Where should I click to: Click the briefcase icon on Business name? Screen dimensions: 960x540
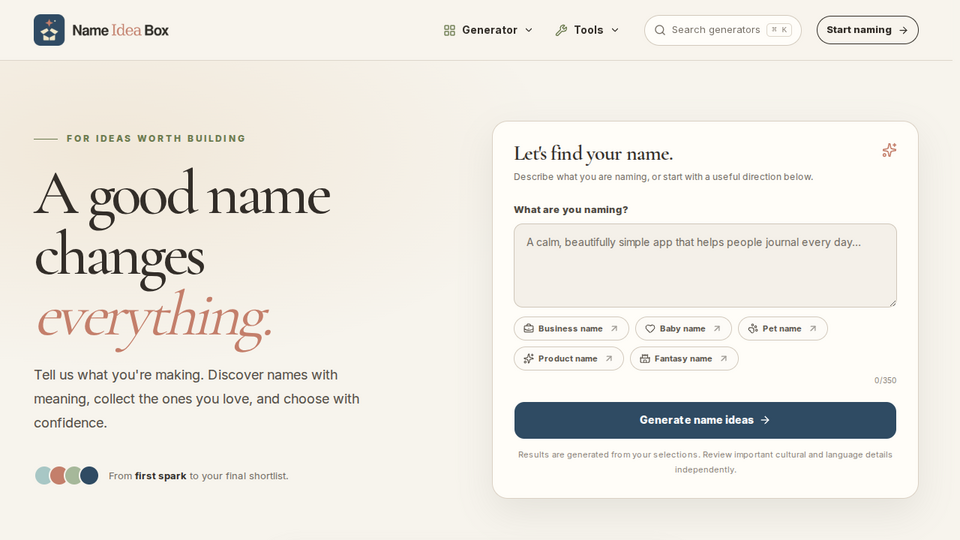pos(528,329)
